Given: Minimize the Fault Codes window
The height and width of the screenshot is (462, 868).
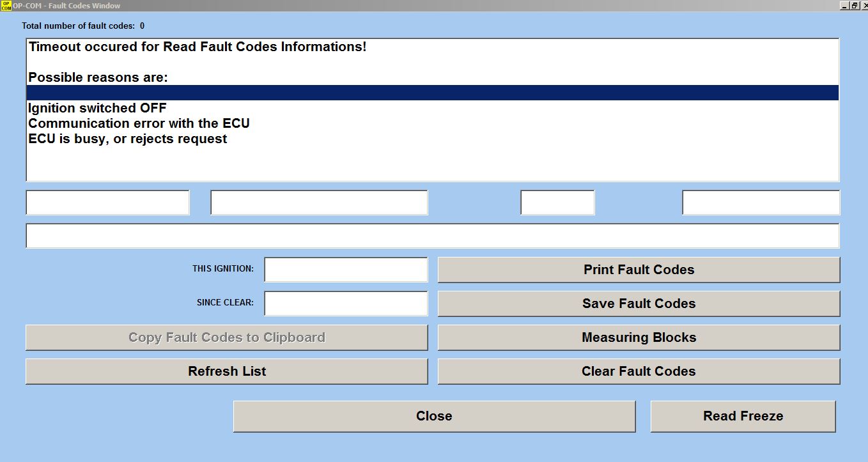Looking at the screenshot, I should click(x=844, y=6).
